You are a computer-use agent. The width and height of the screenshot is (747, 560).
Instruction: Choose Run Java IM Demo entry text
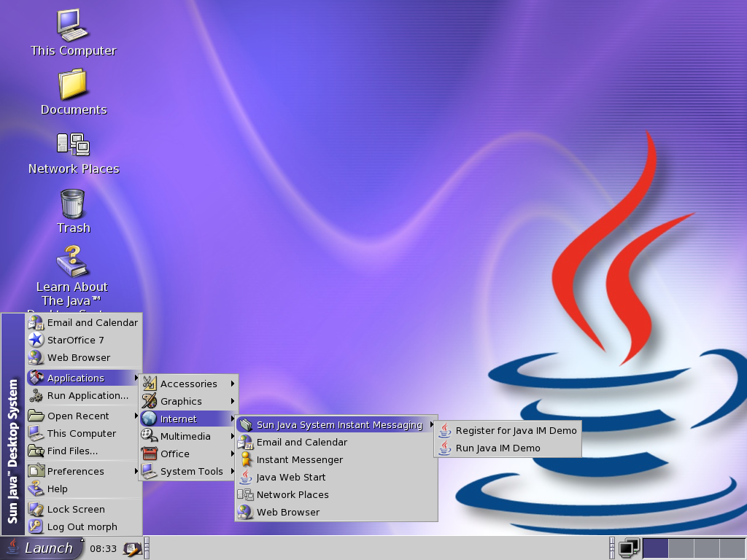498,448
